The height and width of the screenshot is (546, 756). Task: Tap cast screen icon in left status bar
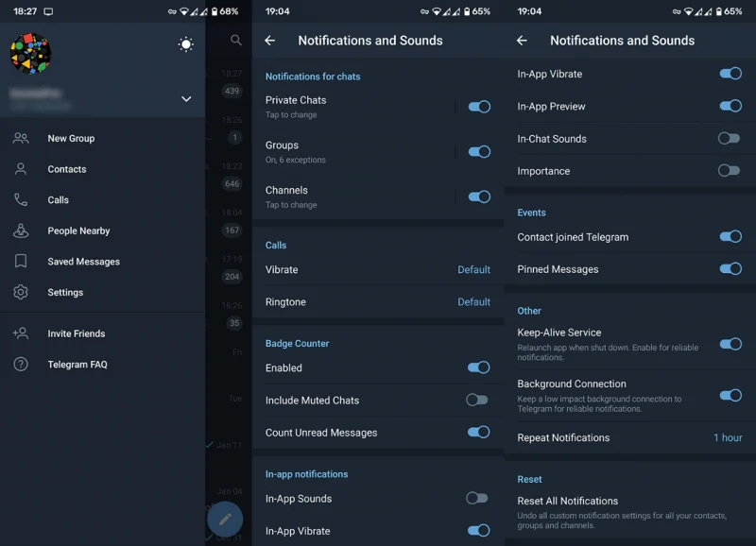click(49, 11)
